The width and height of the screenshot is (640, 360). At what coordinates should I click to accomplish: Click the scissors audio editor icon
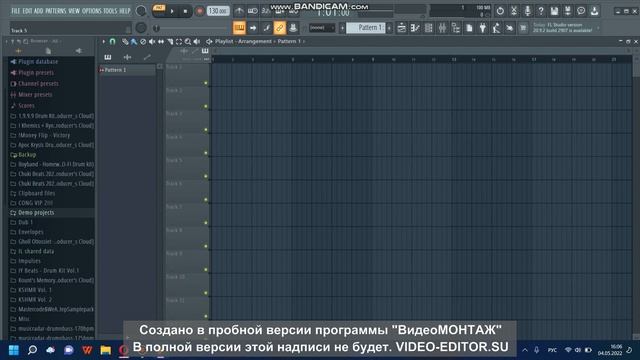(x=514, y=11)
